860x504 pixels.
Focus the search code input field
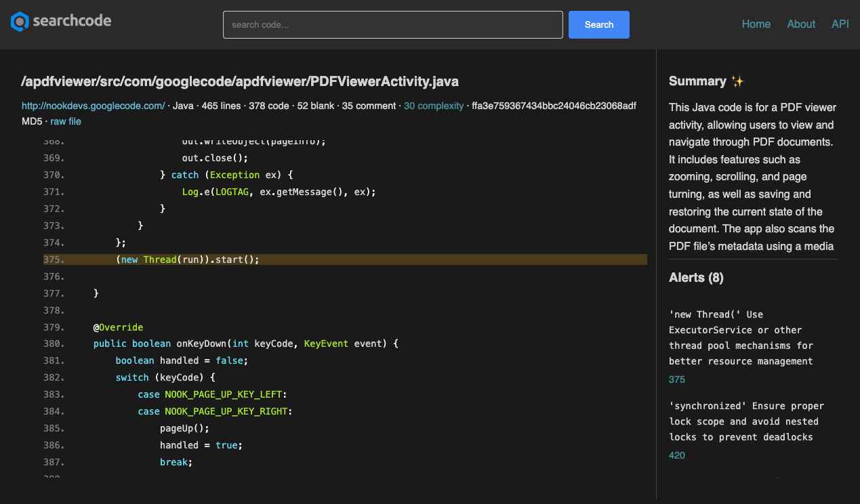coord(393,24)
